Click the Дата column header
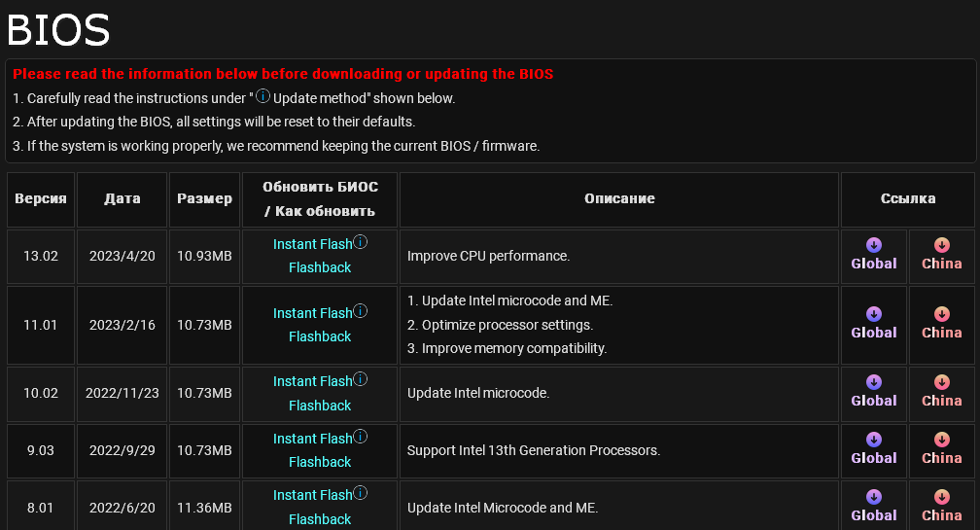The image size is (980, 530). 122,198
